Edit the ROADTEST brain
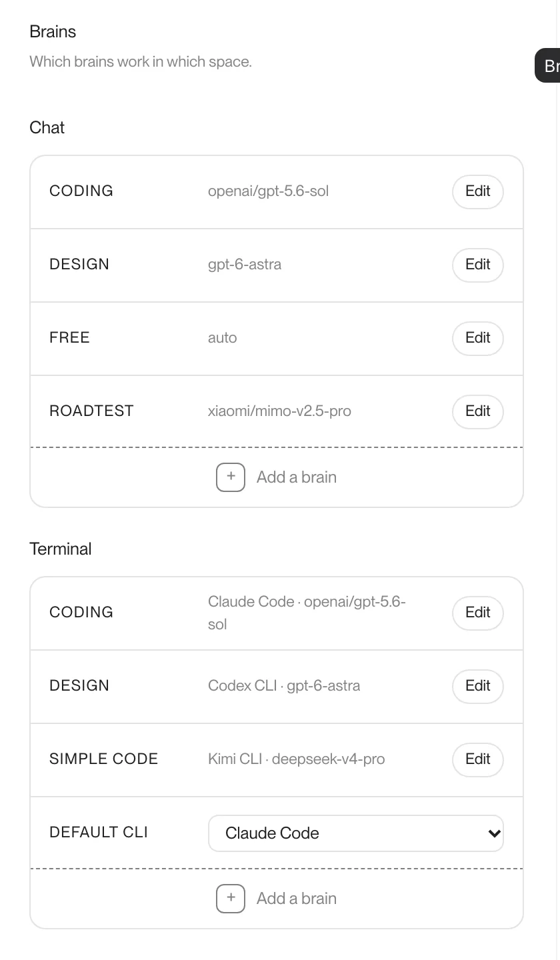Screen dimensions: 560x960 (478, 412)
